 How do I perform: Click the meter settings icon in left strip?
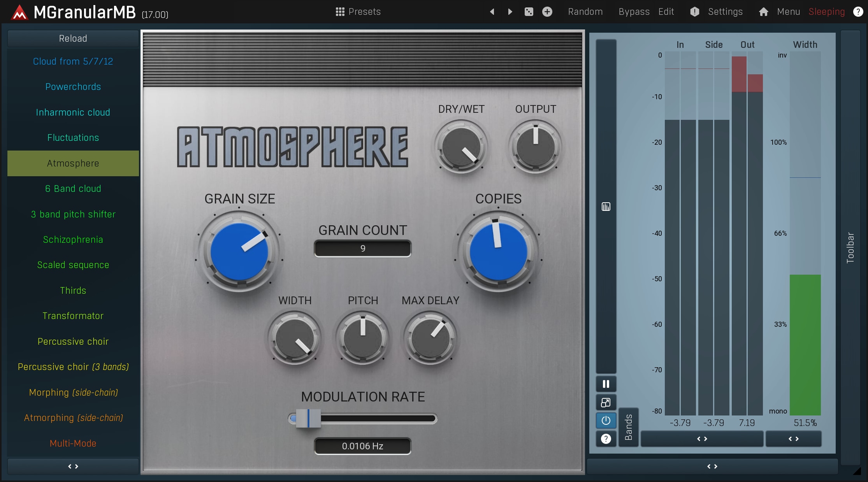[x=606, y=207]
